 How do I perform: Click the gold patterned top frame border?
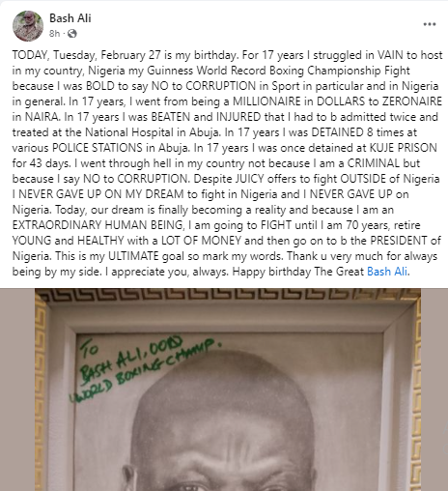[x=228, y=295]
